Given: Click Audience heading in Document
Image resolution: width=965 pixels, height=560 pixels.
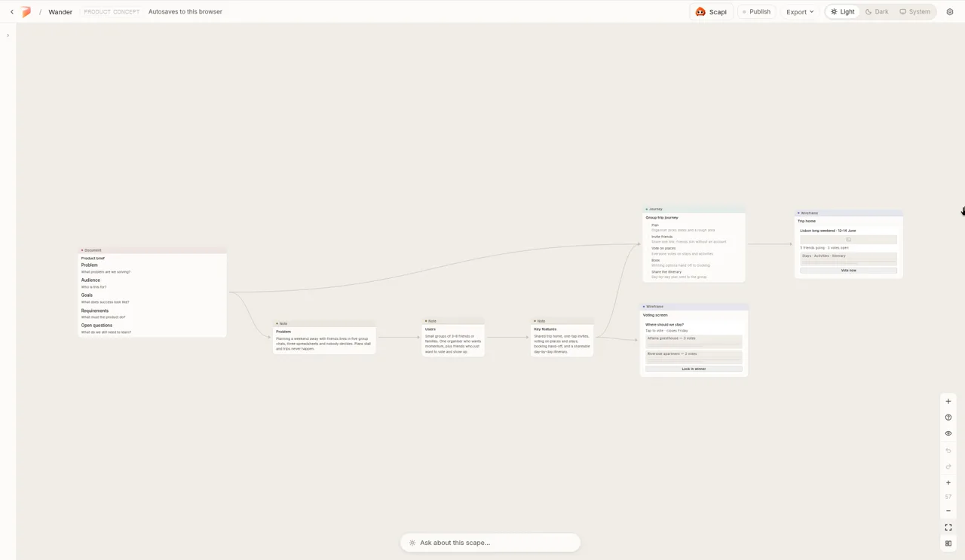Looking at the screenshot, I should pyautogui.click(x=90, y=280).
